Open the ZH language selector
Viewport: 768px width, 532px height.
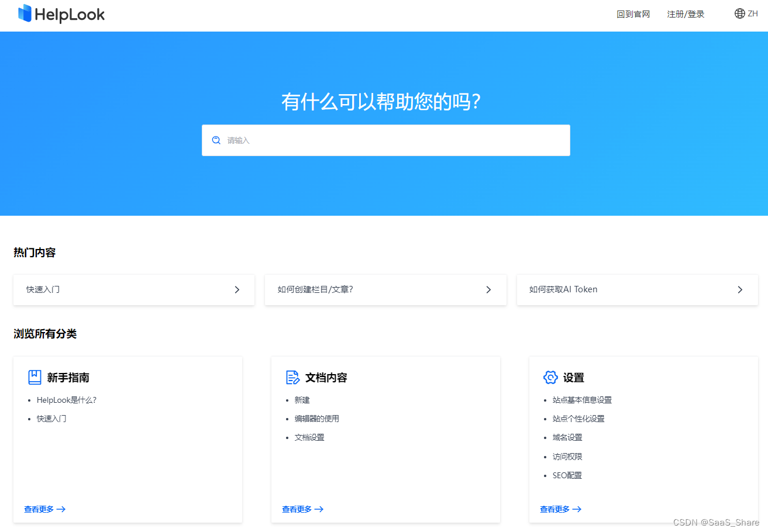[746, 13]
